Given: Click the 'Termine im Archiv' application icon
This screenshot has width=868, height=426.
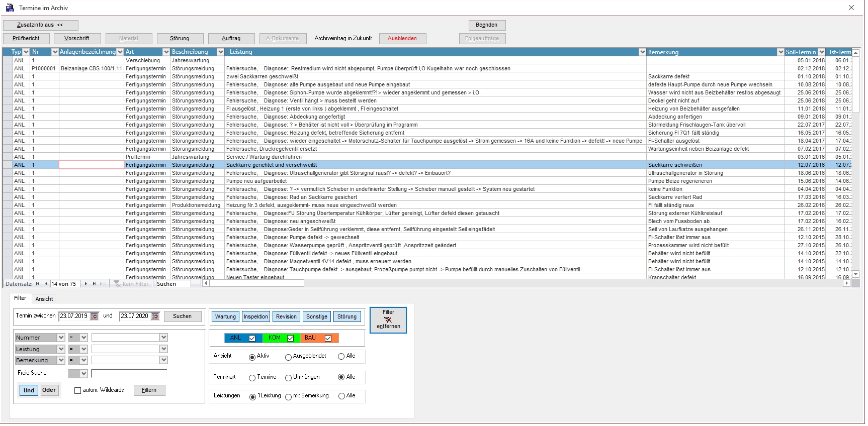Looking at the screenshot, I should (10, 8).
